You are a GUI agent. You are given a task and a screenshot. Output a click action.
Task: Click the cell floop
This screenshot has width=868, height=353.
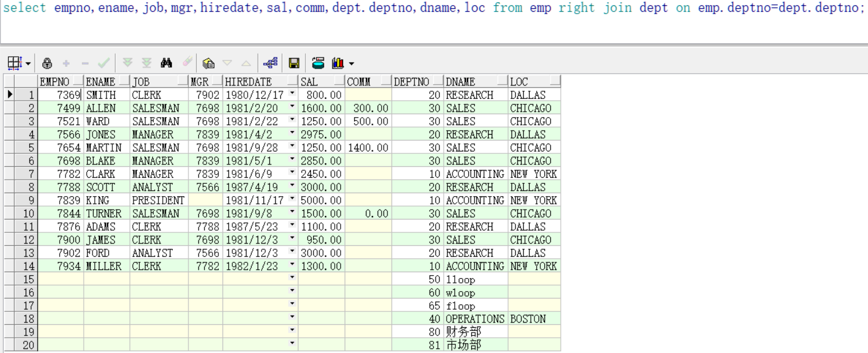(x=475, y=306)
